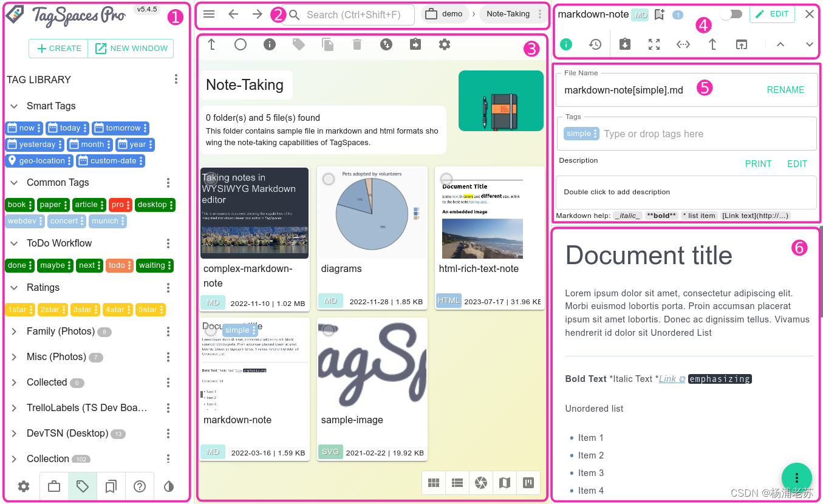Collapse the Common Tags group
The height and width of the screenshot is (504, 823).
(14, 182)
